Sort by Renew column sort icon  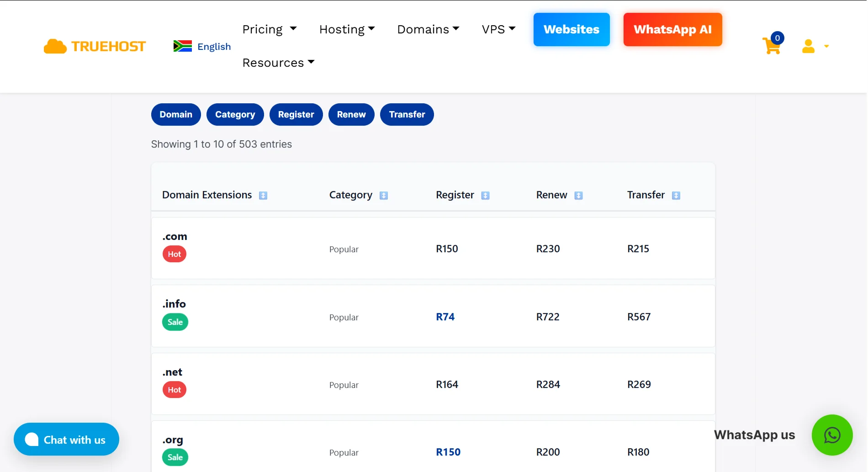coord(578,196)
